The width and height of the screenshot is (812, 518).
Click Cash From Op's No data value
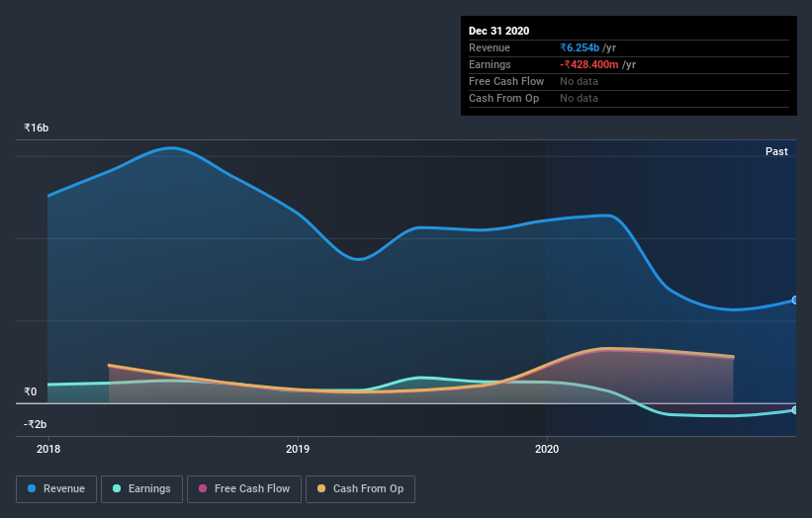[579, 98]
